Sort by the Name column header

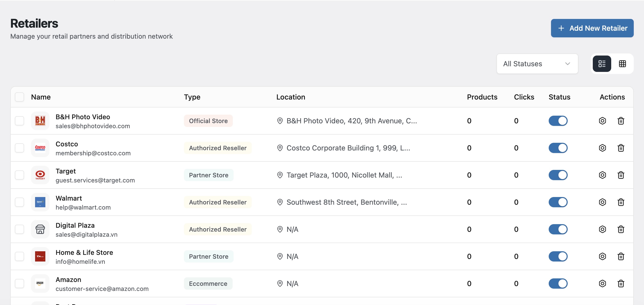click(41, 97)
